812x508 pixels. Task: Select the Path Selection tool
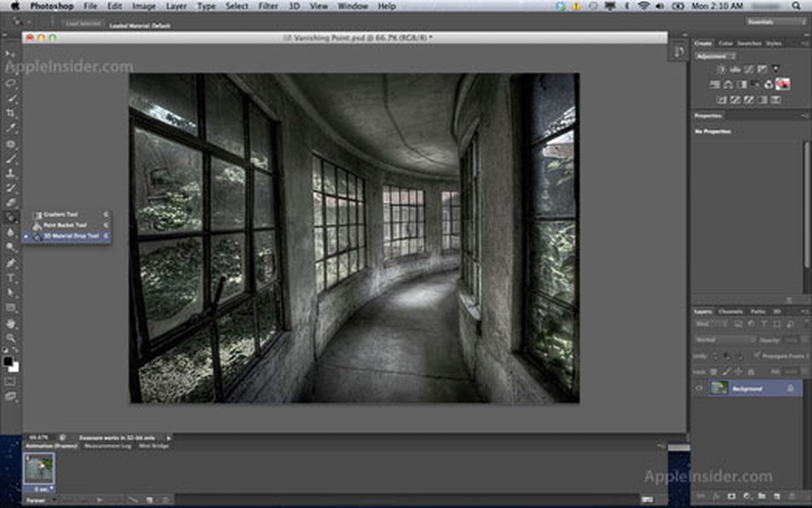coord(11,293)
